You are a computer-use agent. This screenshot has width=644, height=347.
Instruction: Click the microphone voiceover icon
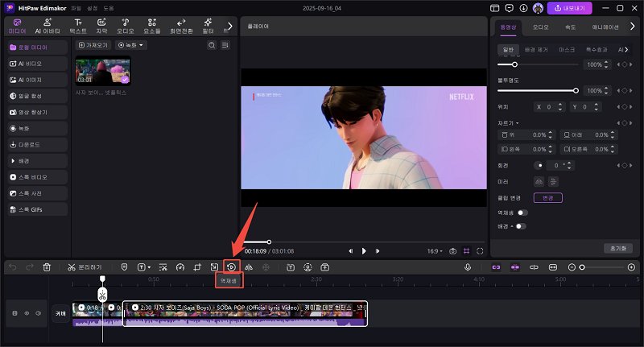[468, 267]
